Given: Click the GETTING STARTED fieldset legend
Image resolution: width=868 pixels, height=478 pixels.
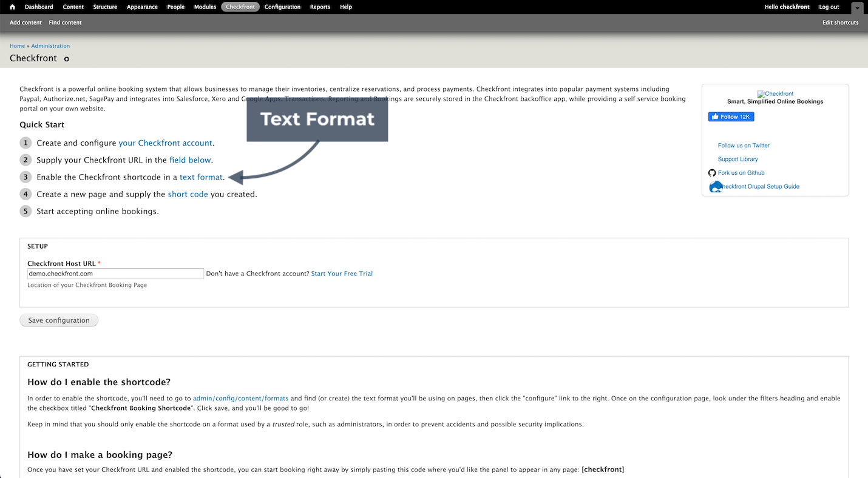Looking at the screenshot, I should point(58,365).
